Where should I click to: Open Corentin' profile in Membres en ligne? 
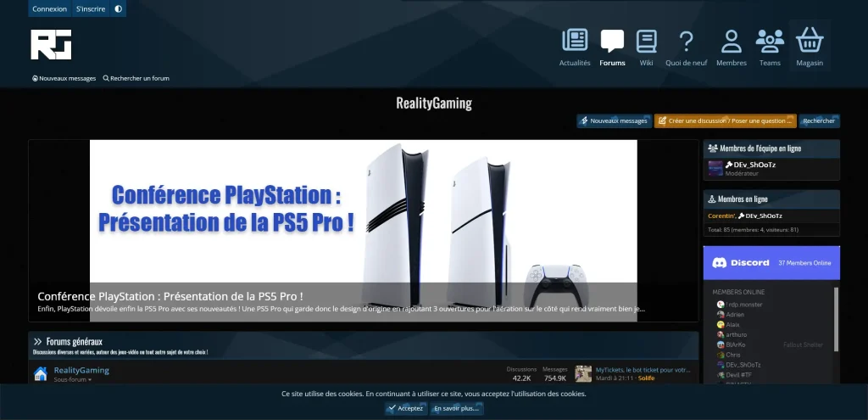(721, 216)
